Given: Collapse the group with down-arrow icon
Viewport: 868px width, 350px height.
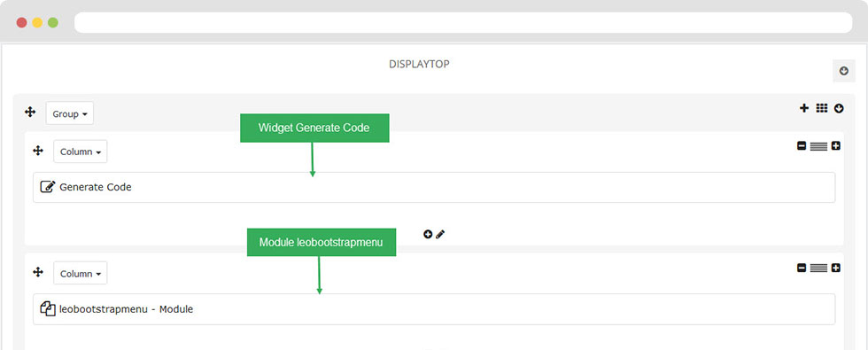Looking at the screenshot, I should pos(840,108).
